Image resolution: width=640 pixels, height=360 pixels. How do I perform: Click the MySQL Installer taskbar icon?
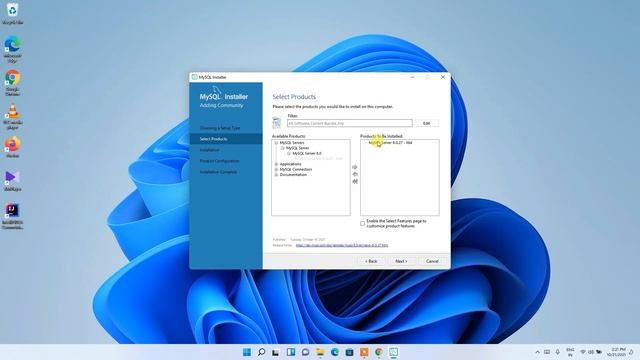393,352
